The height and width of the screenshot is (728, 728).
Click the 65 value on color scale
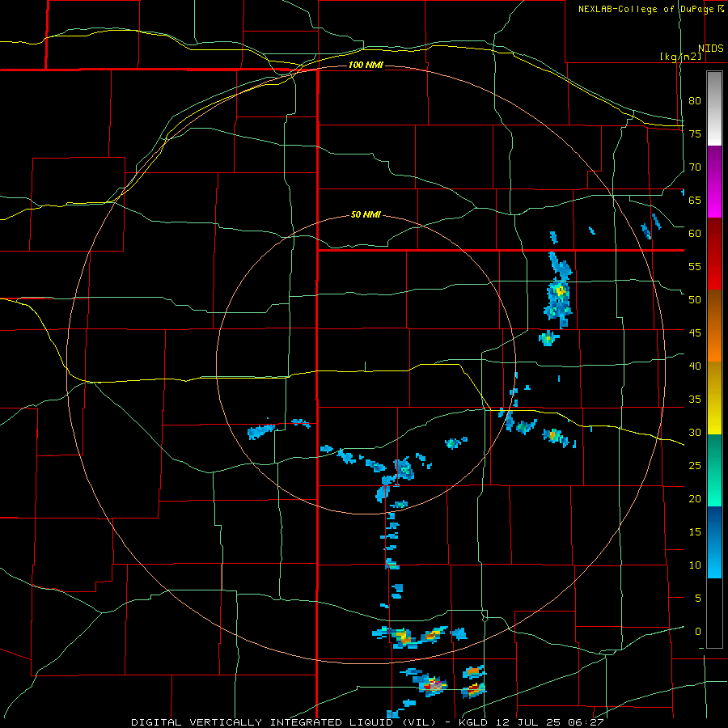[695, 200]
